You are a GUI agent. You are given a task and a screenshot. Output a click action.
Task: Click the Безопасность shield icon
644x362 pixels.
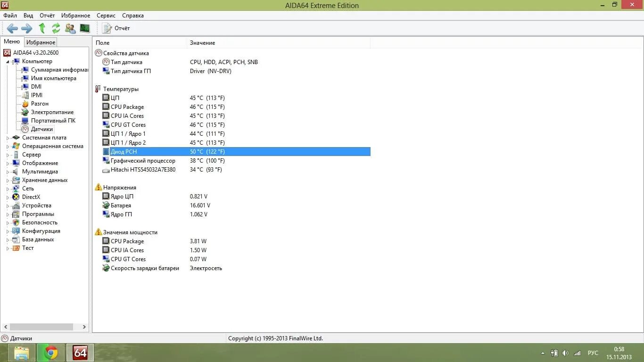pyautogui.click(x=16, y=222)
